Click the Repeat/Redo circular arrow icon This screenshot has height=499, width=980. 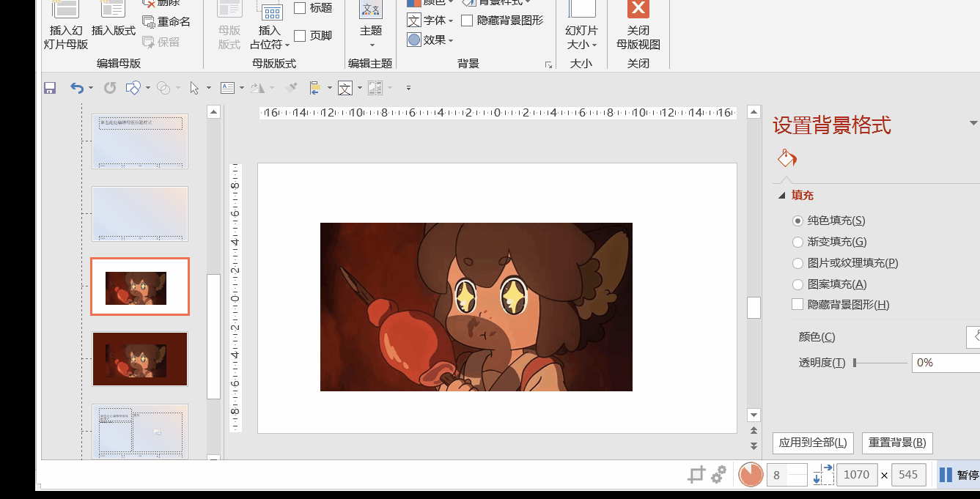(110, 88)
